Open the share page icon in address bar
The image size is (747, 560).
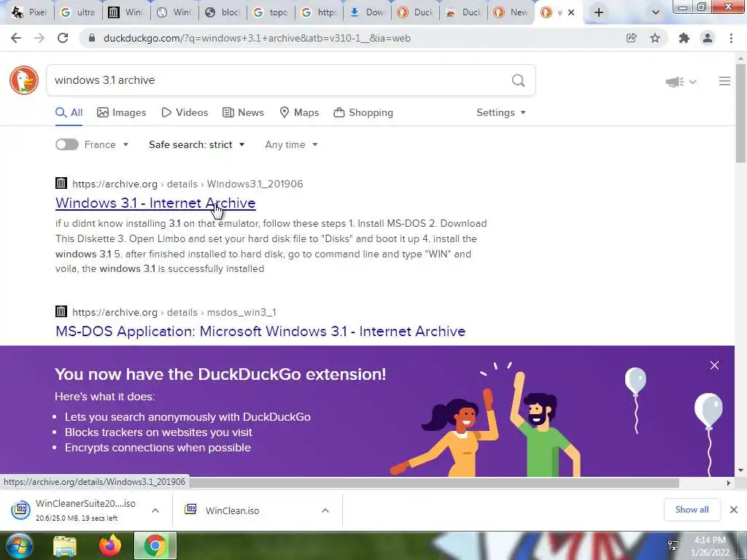pos(631,38)
